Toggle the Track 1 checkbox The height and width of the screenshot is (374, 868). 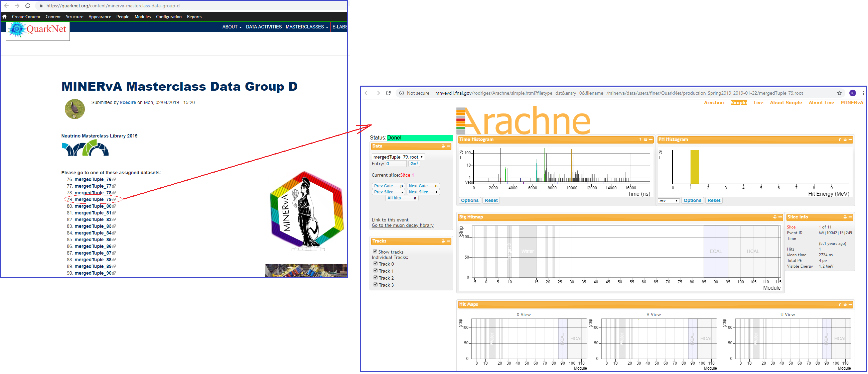point(376,271)
